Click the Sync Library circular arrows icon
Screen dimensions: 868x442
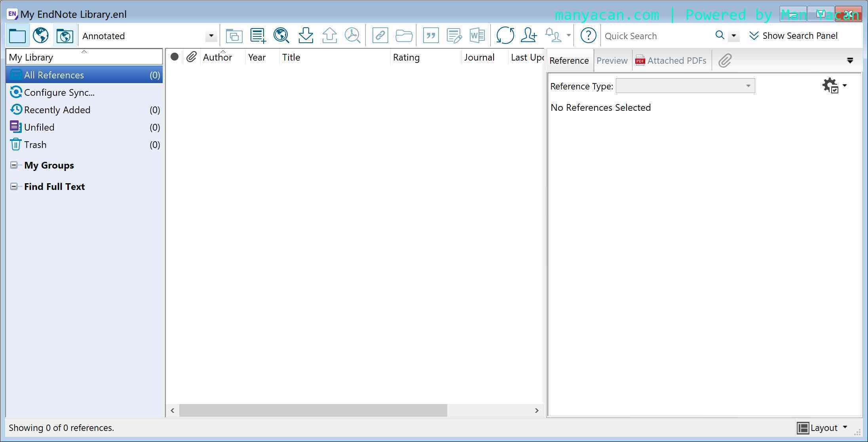click(505, 36)
